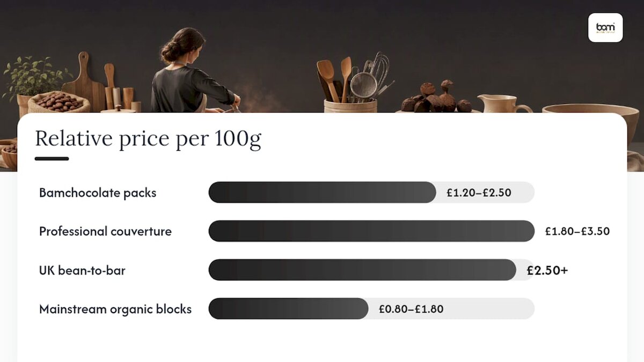This screenshot has height=362, width=644.
Task: Click the filled Bamchocolate packs bar
Action: [x=322, y=193]
